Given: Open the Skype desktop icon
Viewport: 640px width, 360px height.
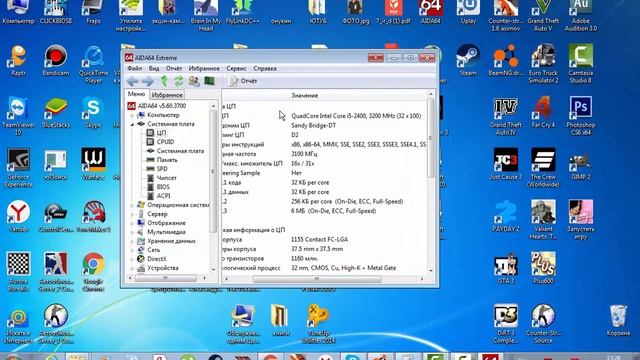Looking at the screenshot, I should point(93,112).
